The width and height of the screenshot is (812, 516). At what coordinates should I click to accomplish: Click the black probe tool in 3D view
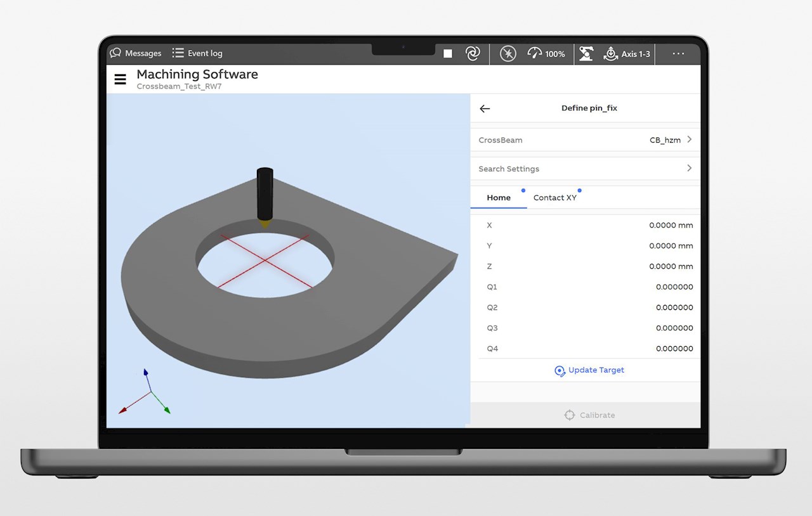pos(265,193)
